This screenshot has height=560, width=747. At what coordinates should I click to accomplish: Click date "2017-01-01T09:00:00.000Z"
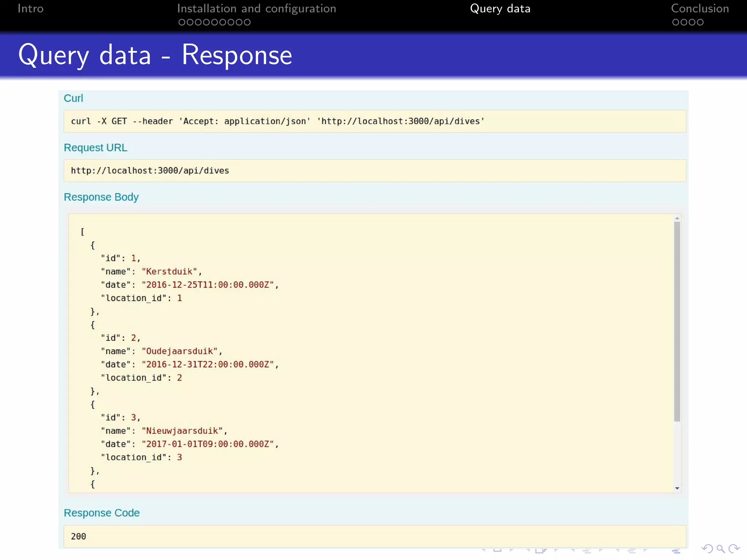(208, 444)
